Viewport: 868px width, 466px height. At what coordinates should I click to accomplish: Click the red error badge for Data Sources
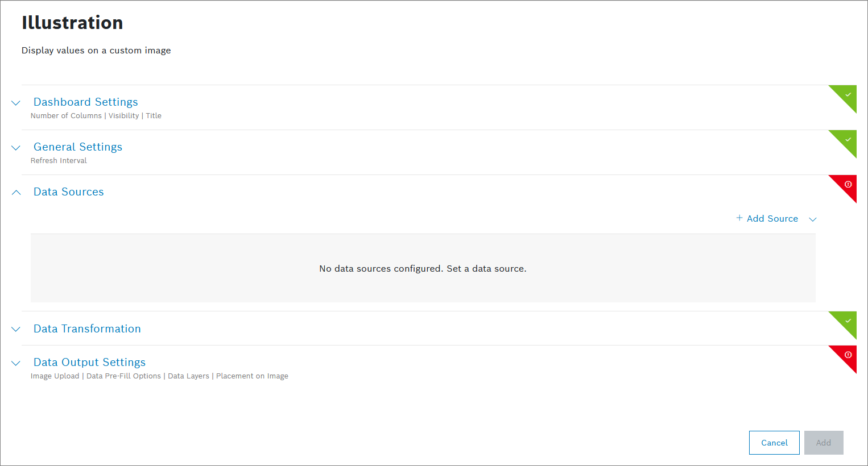pos(848,184)
